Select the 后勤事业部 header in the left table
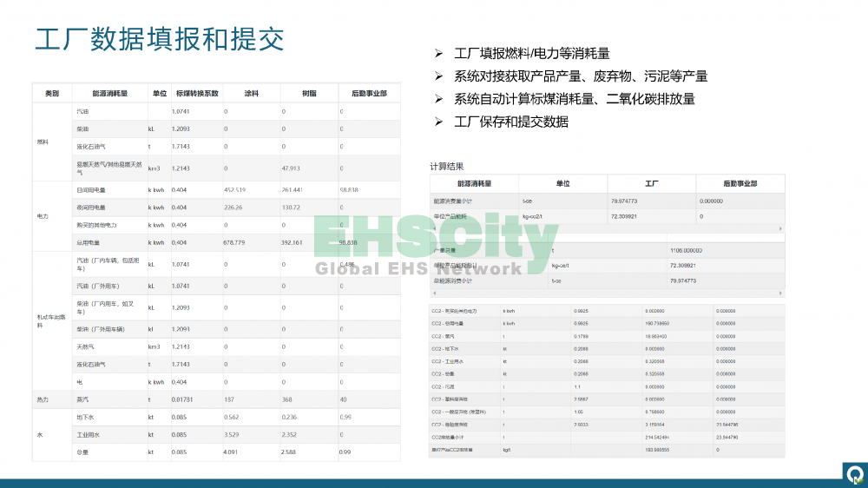Viewport: 868px width, 488px height. [x=369, y=93]
